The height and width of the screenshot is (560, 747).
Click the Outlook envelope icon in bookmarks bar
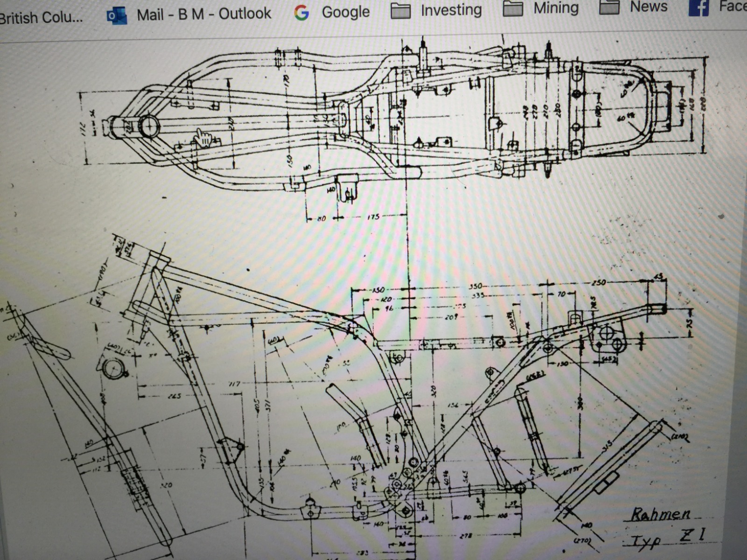point(117,14)
